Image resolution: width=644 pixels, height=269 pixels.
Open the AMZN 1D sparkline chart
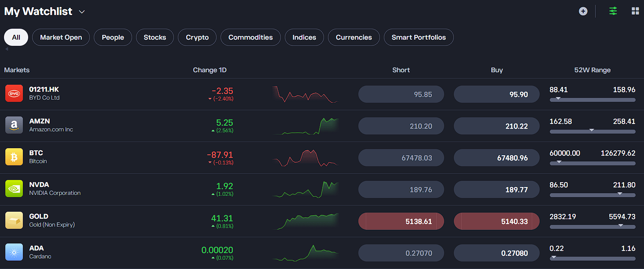click(x=305, y=126)
